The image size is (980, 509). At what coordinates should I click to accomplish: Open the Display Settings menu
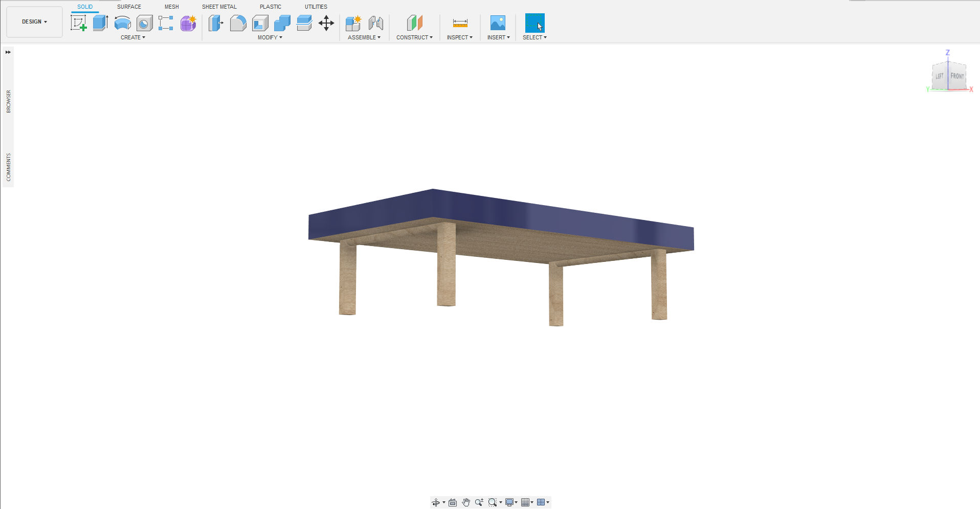coord(510,502)
